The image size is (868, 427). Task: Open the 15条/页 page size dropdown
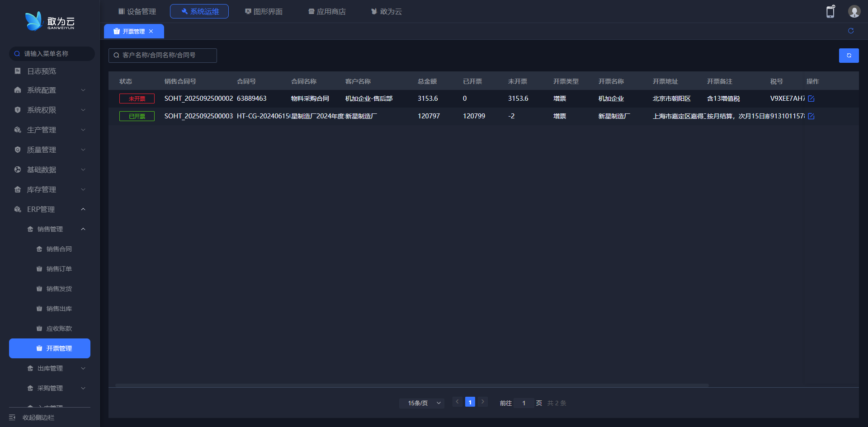[422, 403]
